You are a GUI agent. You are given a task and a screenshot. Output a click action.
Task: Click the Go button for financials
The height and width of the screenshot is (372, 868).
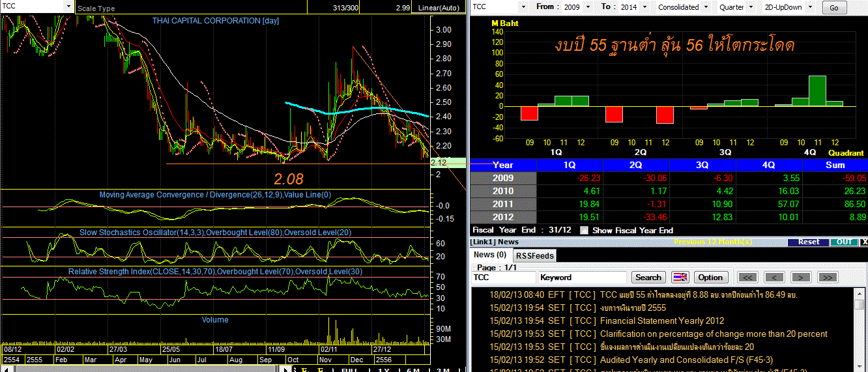[834, 8]
